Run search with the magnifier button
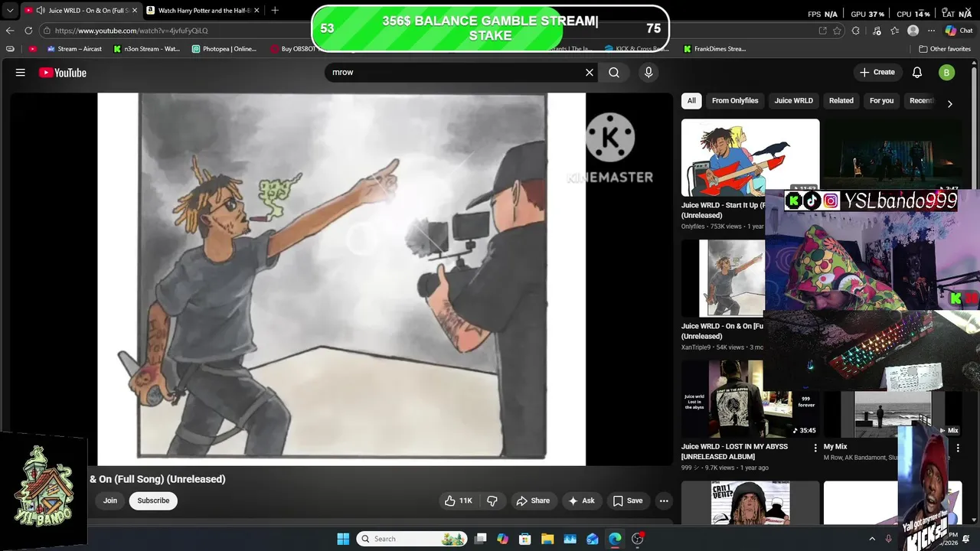Viewport: 980px width, 551px height. (614, 72)
